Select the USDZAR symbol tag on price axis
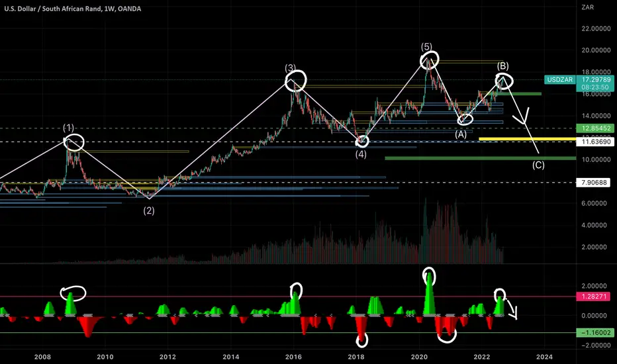This screenshot has height=364, width=617. click(x=560, y=80)
